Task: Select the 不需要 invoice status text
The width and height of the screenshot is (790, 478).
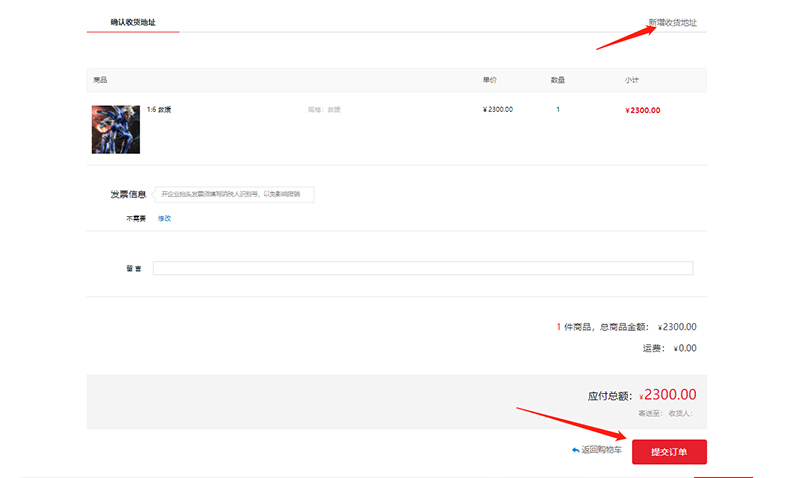Action: 136,218
